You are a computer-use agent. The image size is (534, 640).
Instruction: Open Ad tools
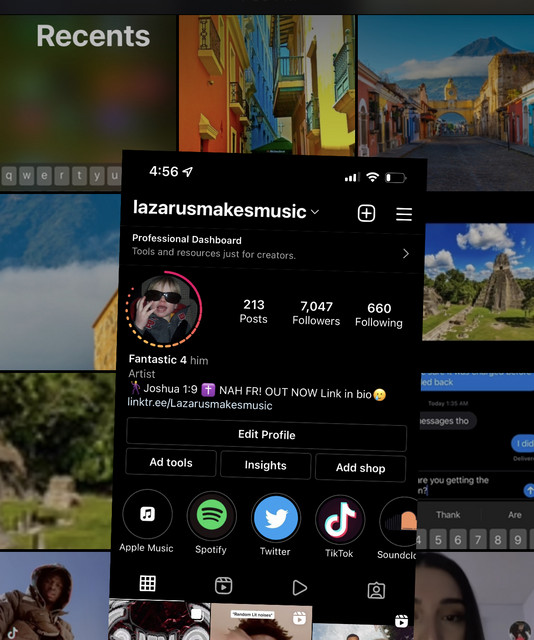(x=171, y=462)
